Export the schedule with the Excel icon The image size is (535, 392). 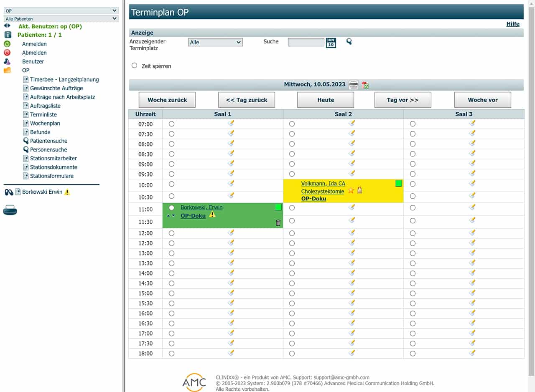(x=365, y=85)
